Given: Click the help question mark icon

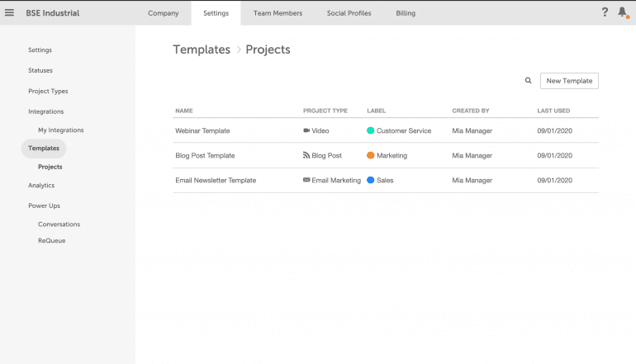Looking at the screenshot, I should point(605,12).
